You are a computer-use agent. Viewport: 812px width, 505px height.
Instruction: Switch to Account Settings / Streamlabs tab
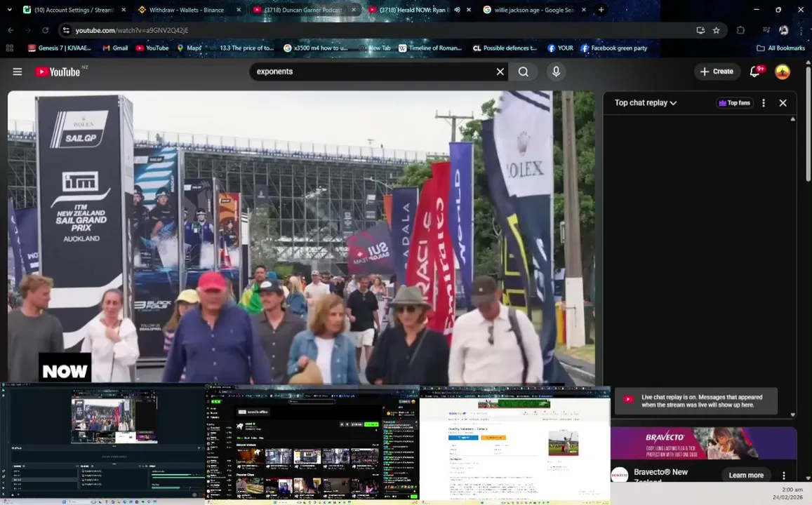pos(74,10)
